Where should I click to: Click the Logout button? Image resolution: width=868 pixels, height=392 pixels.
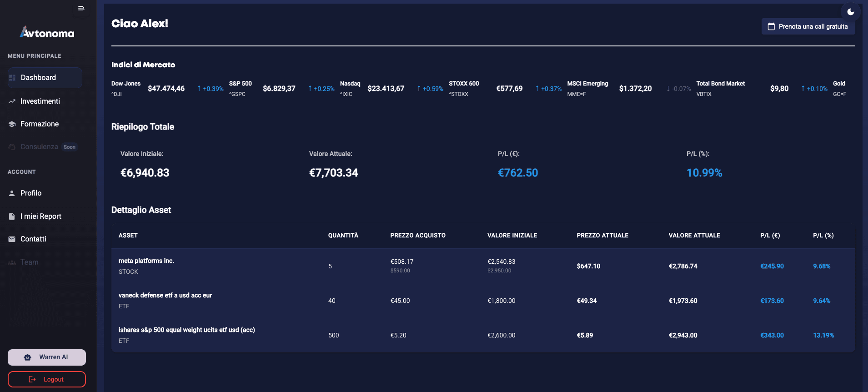pyautogui.click(x=47, y=379)
